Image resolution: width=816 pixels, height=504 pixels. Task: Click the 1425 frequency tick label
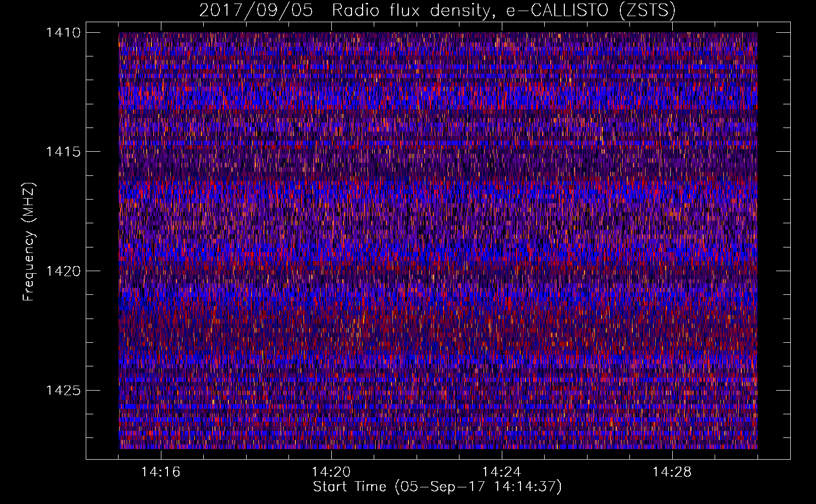click(63, 390)
